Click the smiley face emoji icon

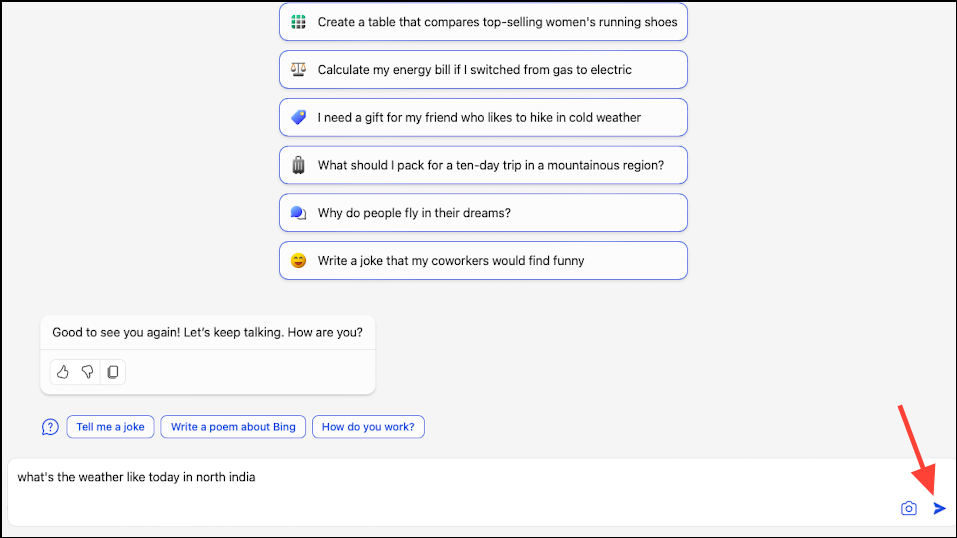point(298,261)
